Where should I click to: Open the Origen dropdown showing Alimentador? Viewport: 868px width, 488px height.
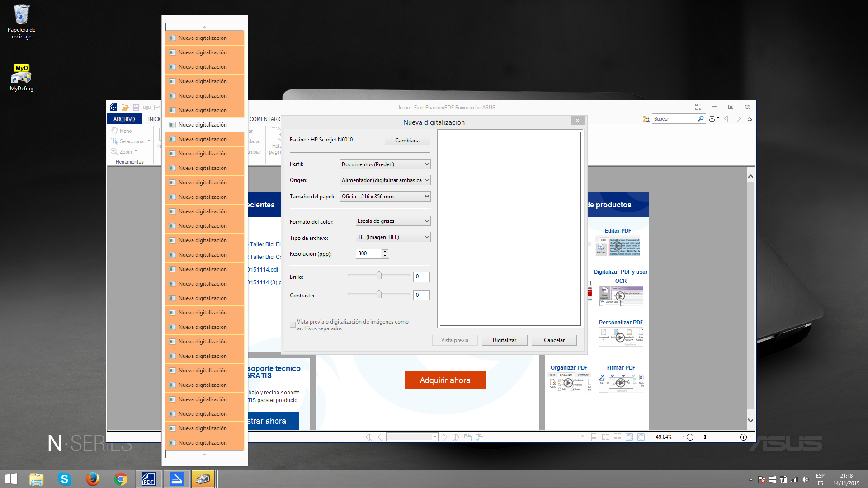[x=385, y=180]
